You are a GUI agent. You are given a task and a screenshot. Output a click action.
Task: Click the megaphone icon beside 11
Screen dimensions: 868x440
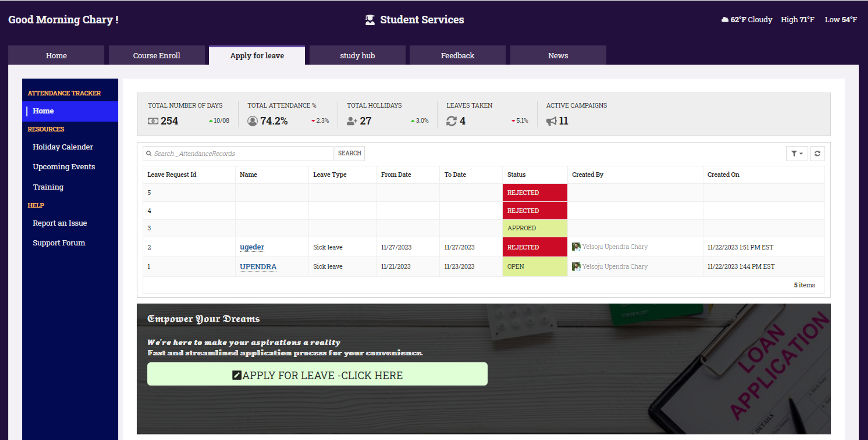point(551,121)
